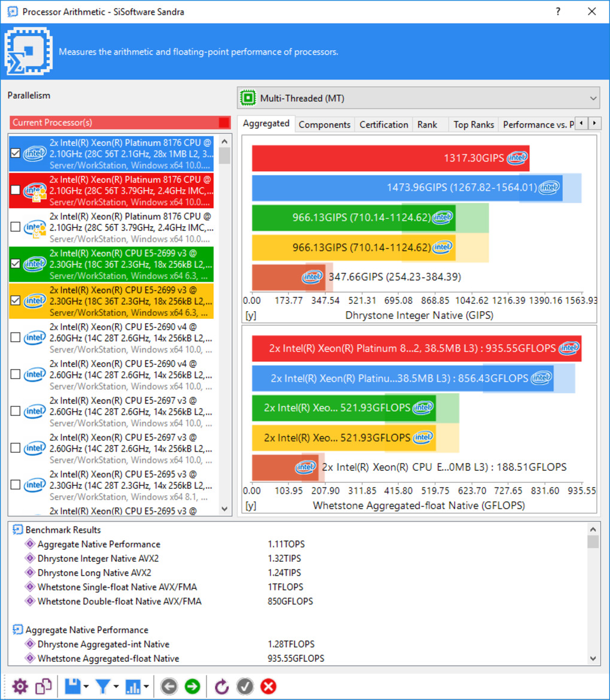Image resolution: width=610 pixels, height=700 pixels.
Task: Check the red Xeon Platinum 8176 checkbox
Action: [x=16, y=190]
